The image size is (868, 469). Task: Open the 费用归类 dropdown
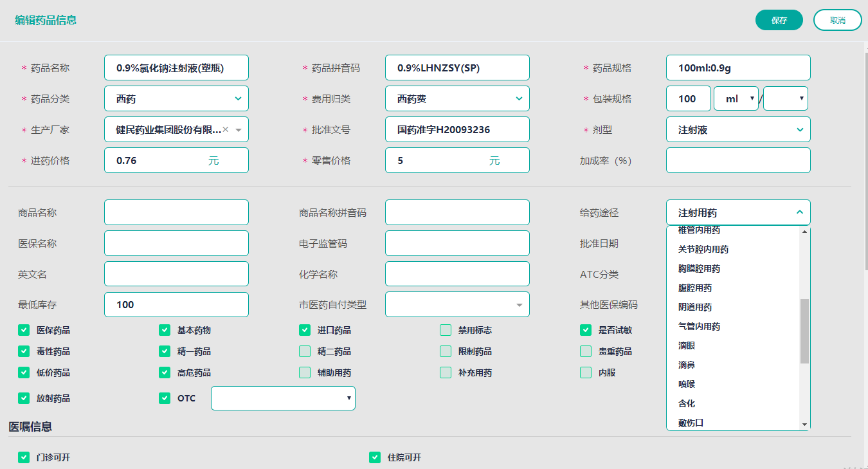pos(519,99)
